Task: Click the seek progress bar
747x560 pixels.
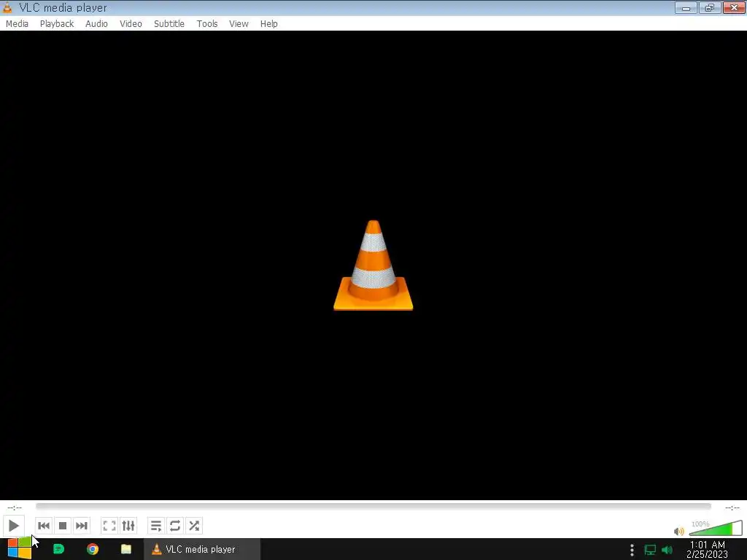Action: pos(373,506)
